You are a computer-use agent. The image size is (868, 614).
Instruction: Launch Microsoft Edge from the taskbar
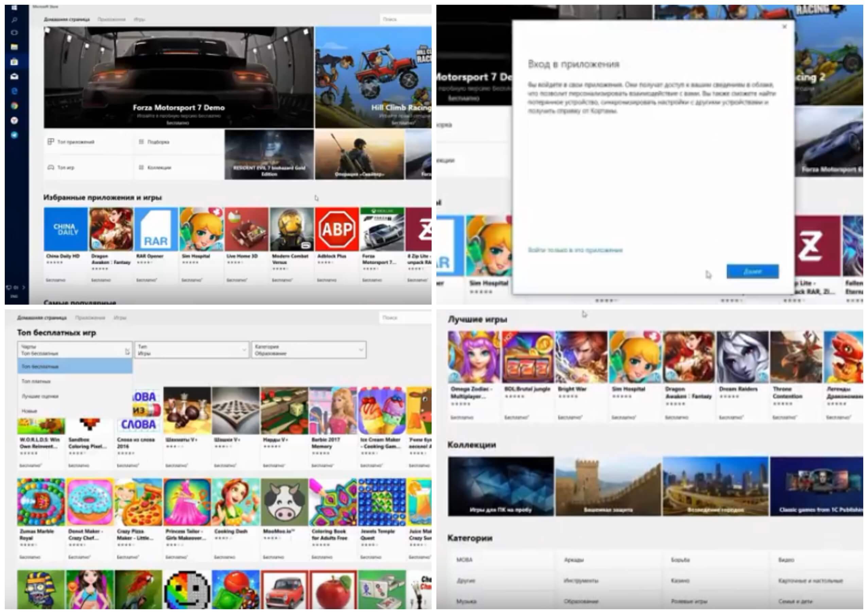(14, 91)
